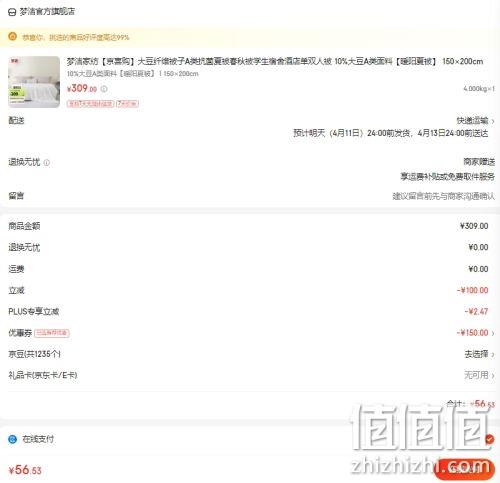This screenshot has height=483, width=500.
Task: Click the orange notice icon in yellow banner
Action: (x=13, y=36)
